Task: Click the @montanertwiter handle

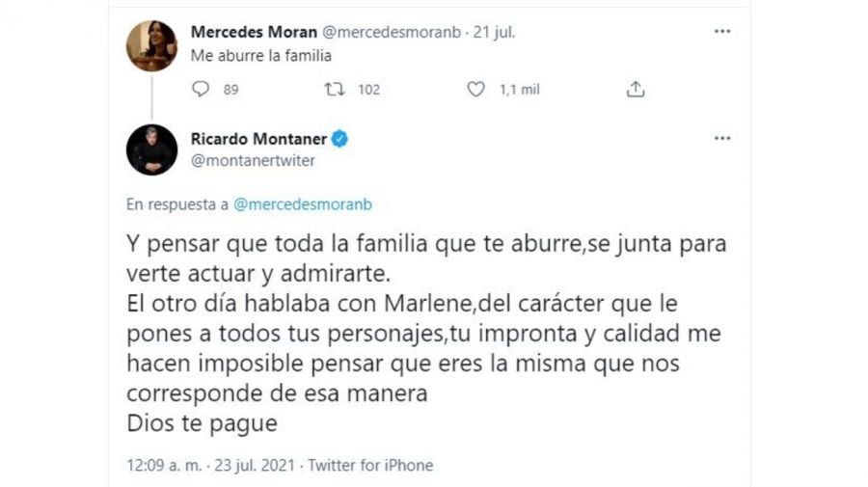Action: click(254, 161)
